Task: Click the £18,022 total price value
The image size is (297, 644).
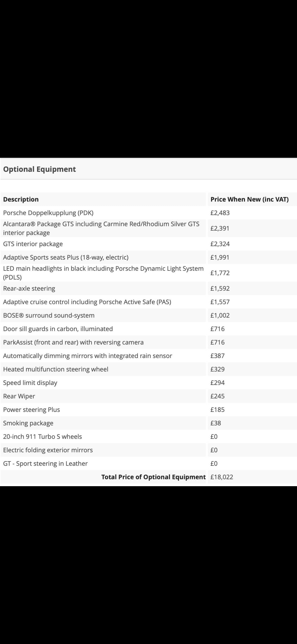Action: tap(222, 477)
